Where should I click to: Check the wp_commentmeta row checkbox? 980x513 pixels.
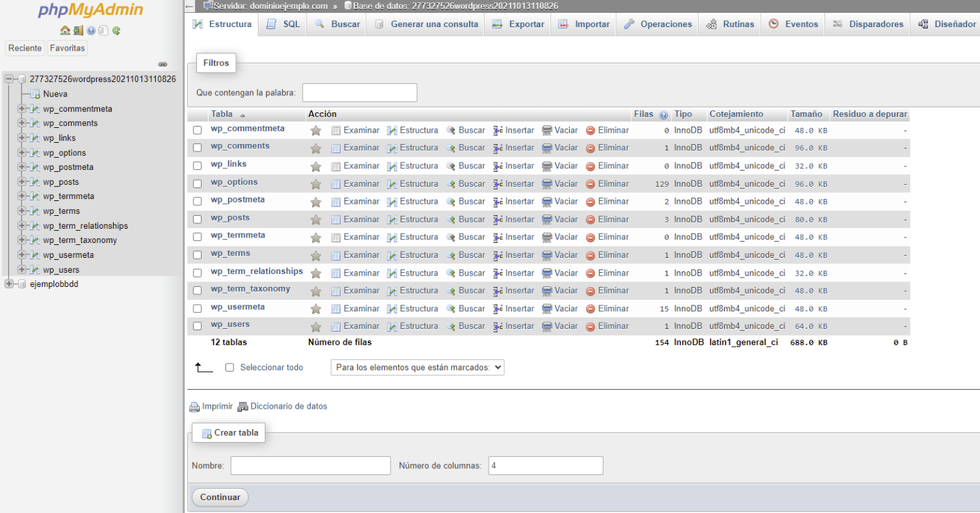coord(198,130)
